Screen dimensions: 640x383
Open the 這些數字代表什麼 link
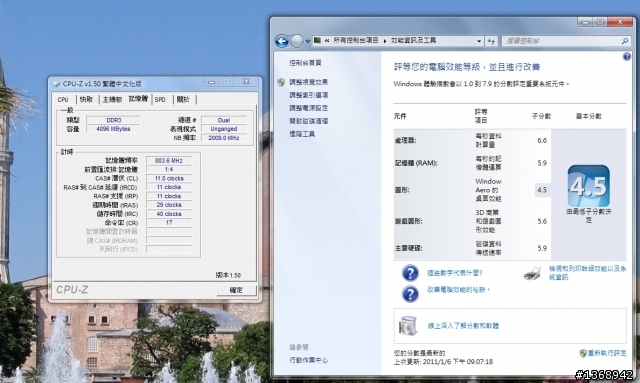click(x=455, y=273)
